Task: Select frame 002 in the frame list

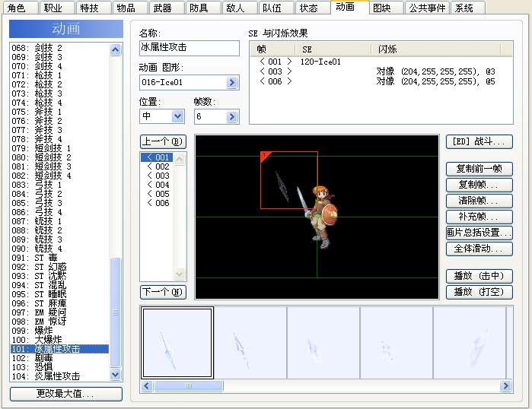Action: coord(158,166)
